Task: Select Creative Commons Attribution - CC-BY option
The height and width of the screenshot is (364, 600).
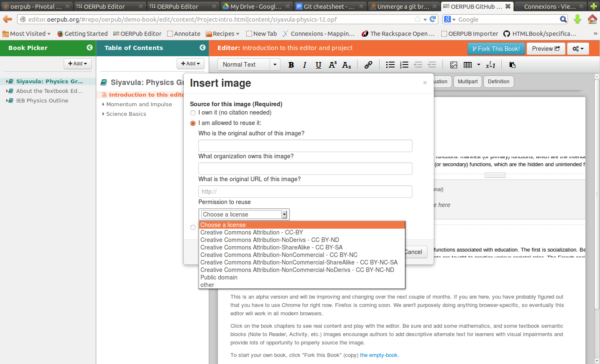Action: click(252, 232)
